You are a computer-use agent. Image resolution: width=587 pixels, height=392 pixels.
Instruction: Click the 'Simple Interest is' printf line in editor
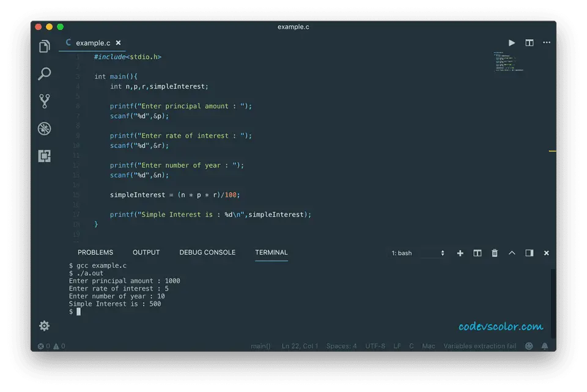click(x=210, y=215)
